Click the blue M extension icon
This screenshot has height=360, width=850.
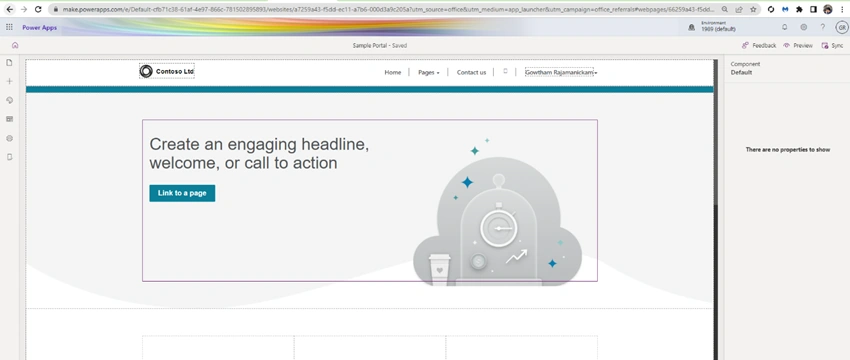pos(785,9)
